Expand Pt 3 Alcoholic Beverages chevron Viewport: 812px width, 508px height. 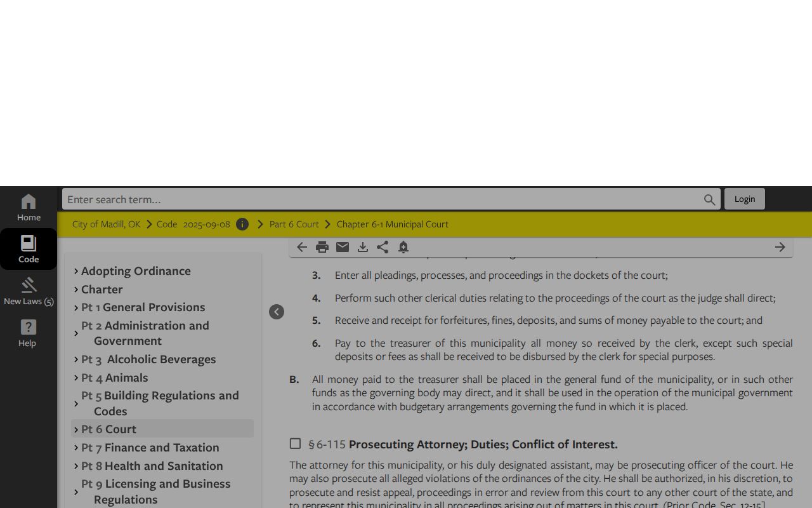coord(76,359)
